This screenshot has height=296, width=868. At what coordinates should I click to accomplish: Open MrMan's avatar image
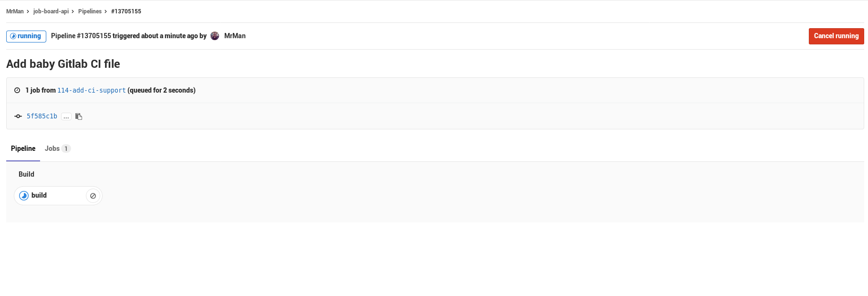(215, 36)
